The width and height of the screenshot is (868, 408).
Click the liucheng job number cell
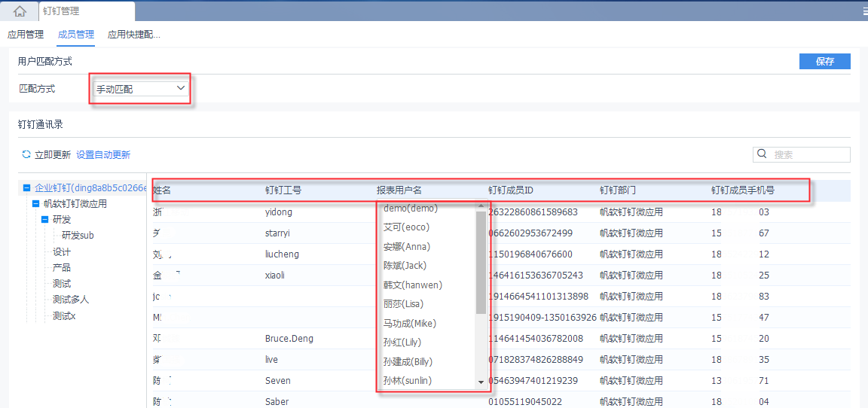point(283,254)
